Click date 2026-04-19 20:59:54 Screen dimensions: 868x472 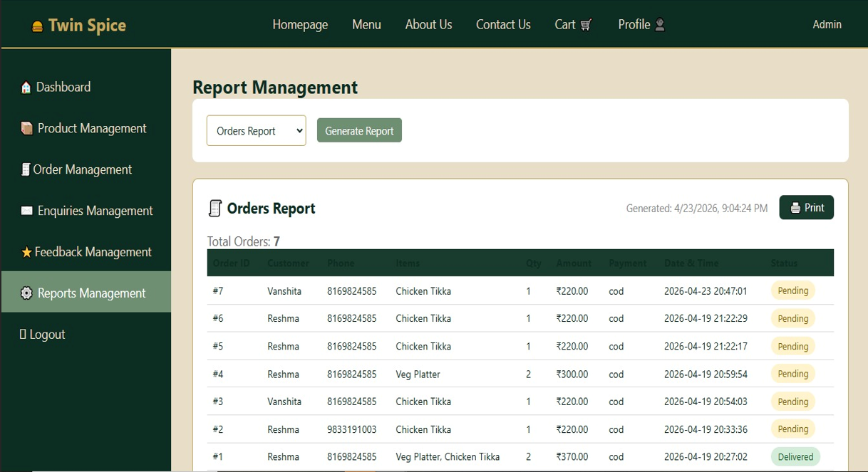[x=706, y=374]
